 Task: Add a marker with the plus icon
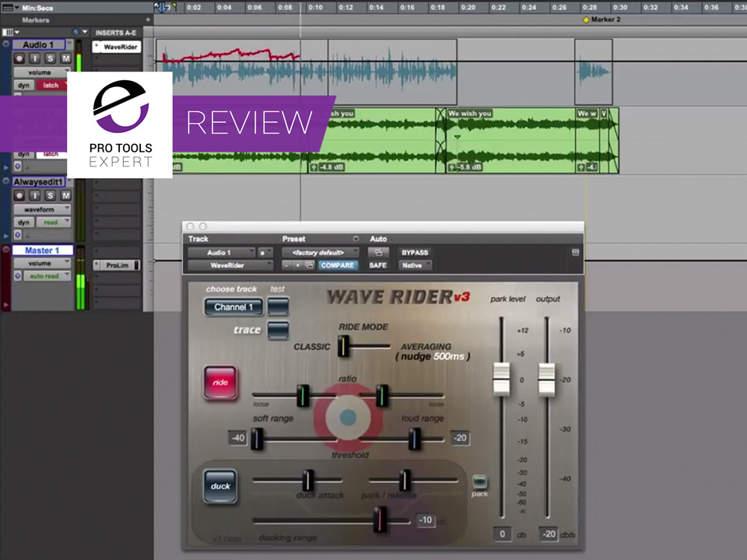tap(148, 19)
